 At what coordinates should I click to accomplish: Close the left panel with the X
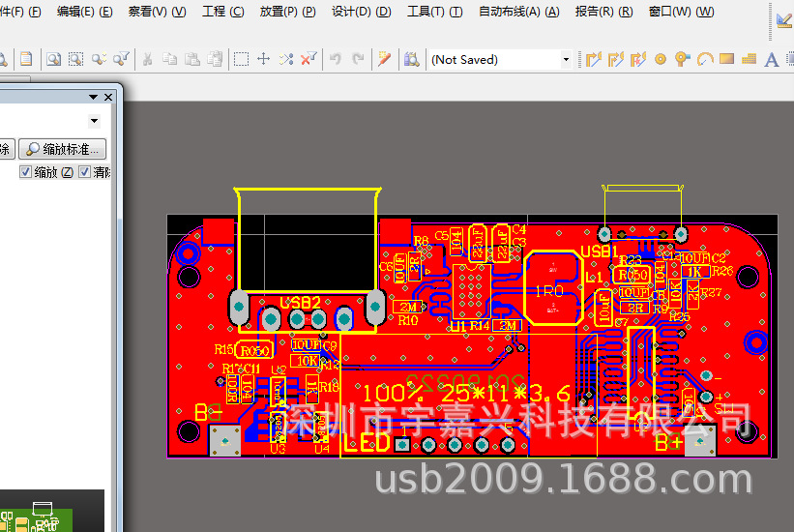108,97
